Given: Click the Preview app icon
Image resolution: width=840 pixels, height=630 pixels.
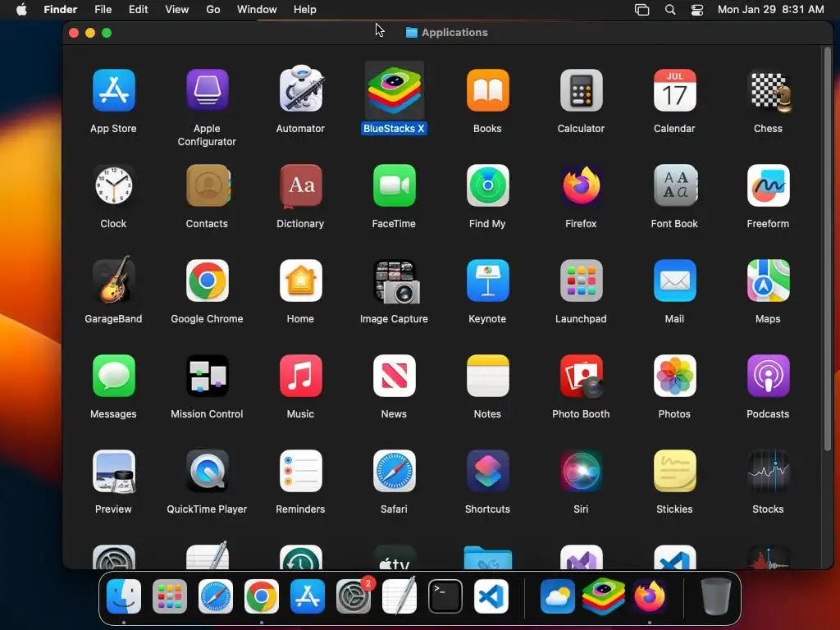Looking at the screenshot, I should (x=113, y=471).
